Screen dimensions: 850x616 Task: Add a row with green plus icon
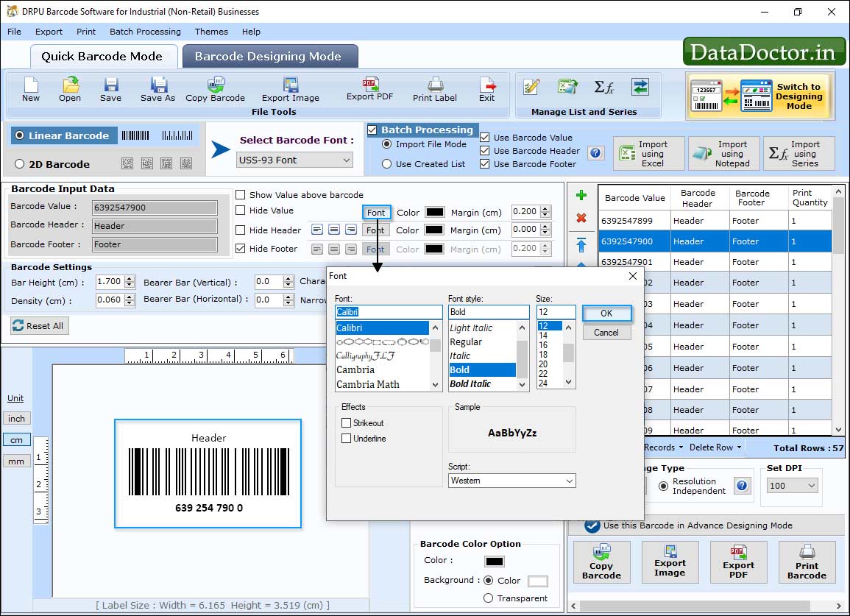pyautogui.click(x=581, y=195)
